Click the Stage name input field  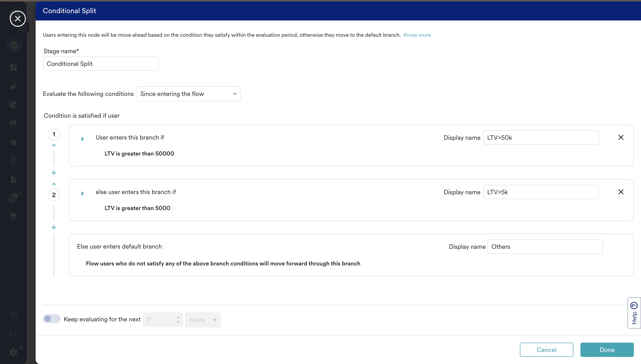click(101, 64)
